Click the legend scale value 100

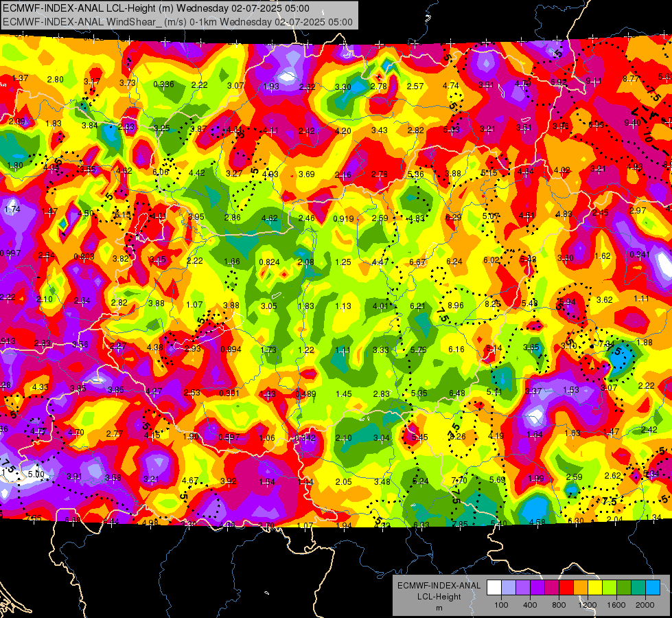501,605
